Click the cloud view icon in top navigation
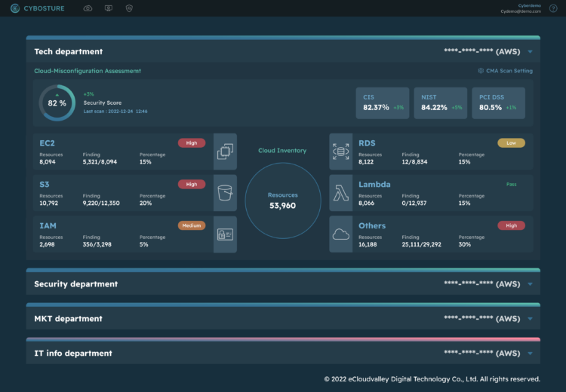The width and height of the screenshot is (566, 392). tap(88, 8)
